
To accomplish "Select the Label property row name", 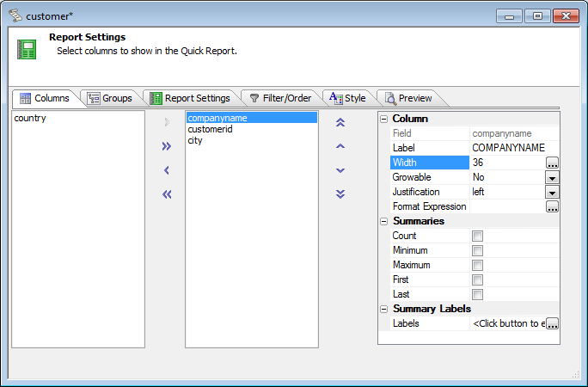I will 429,148.
